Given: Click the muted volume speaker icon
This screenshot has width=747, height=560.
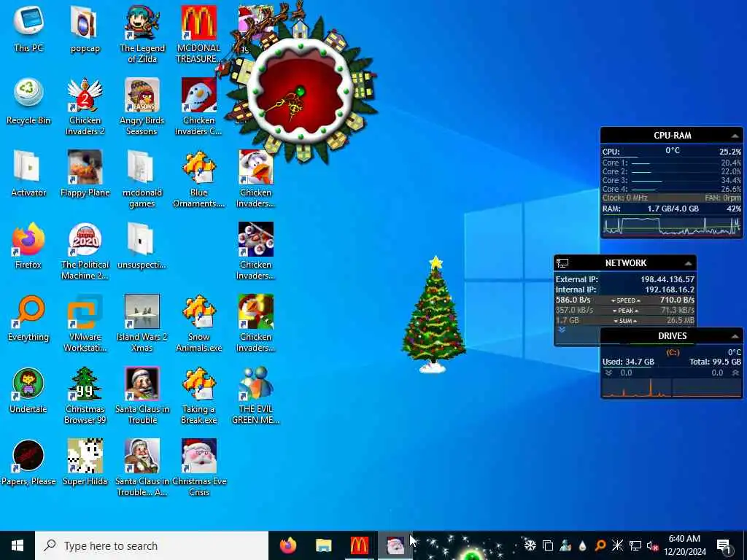Looking at the screenshot, I should 652,545.
